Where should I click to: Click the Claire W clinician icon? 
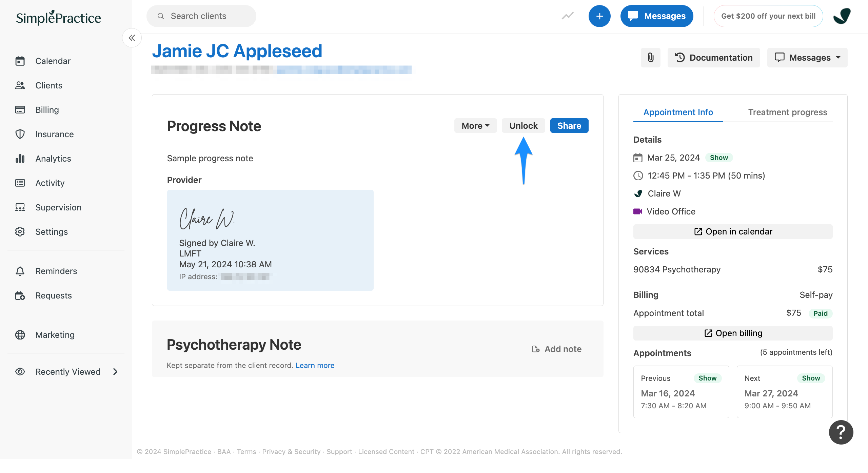[638, 193]
